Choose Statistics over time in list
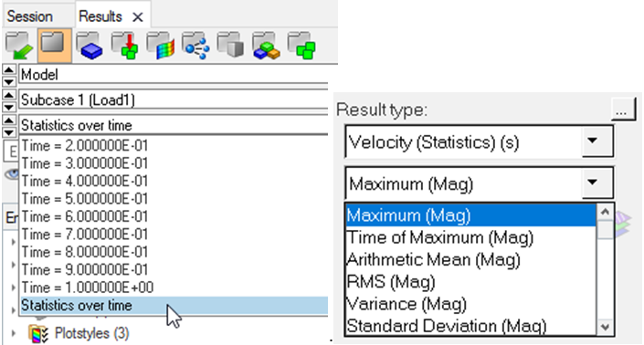644x345 pixels. (174, 306)
